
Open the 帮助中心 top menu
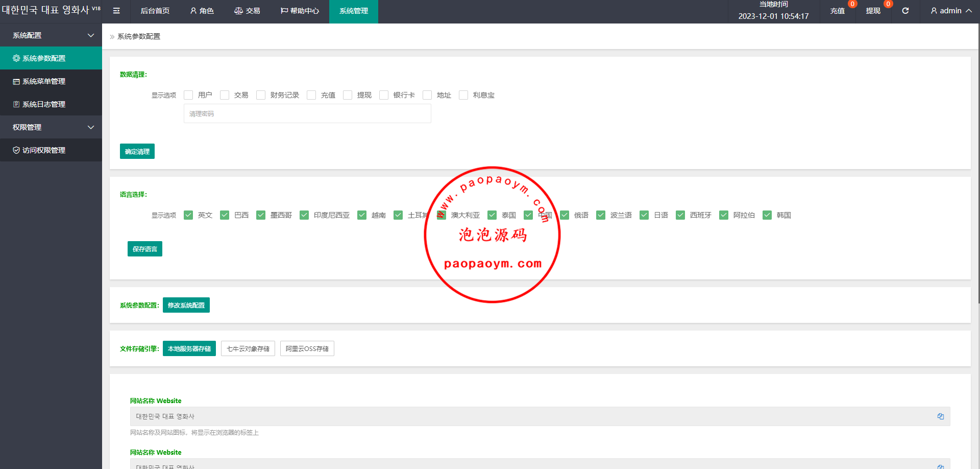tap(300, 11)
